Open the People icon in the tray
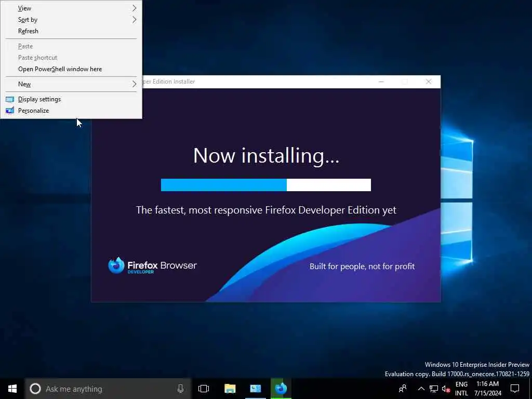The height and width of the screenshot is (399, 532). (x=403, y=389)
